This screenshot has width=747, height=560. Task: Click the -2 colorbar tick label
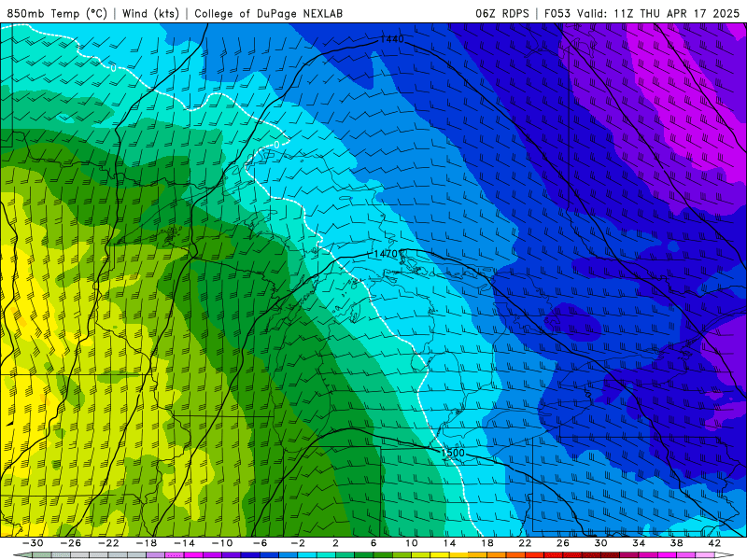pos(298,543)
